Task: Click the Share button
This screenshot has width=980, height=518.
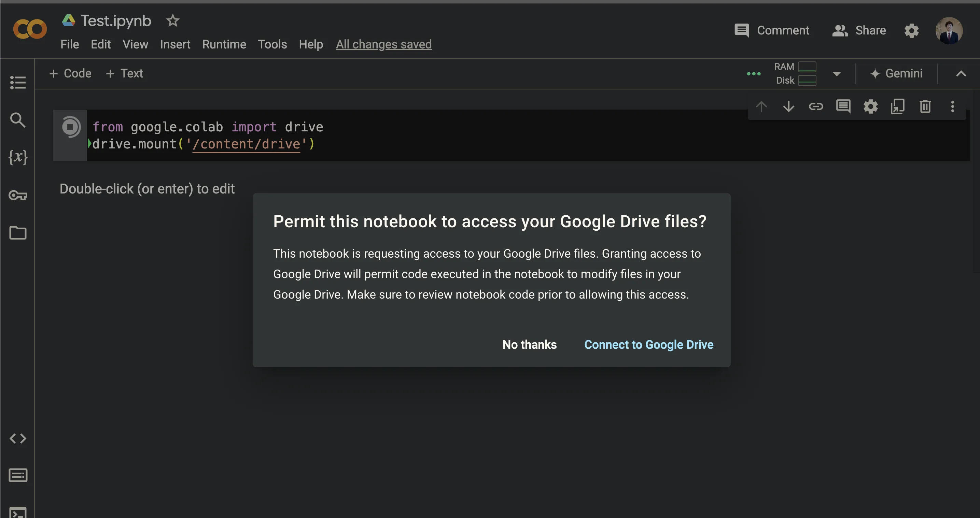Action: pos(859,30)
